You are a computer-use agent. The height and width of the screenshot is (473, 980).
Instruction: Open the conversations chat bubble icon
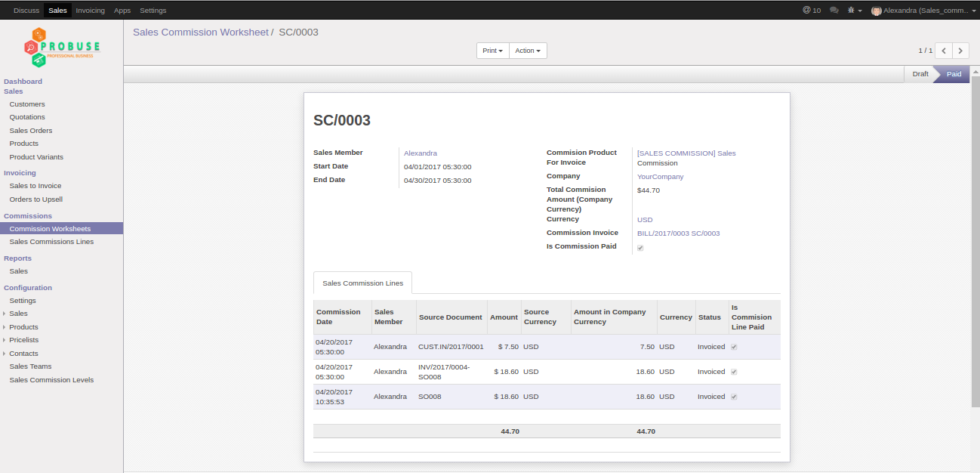[834, 11]
